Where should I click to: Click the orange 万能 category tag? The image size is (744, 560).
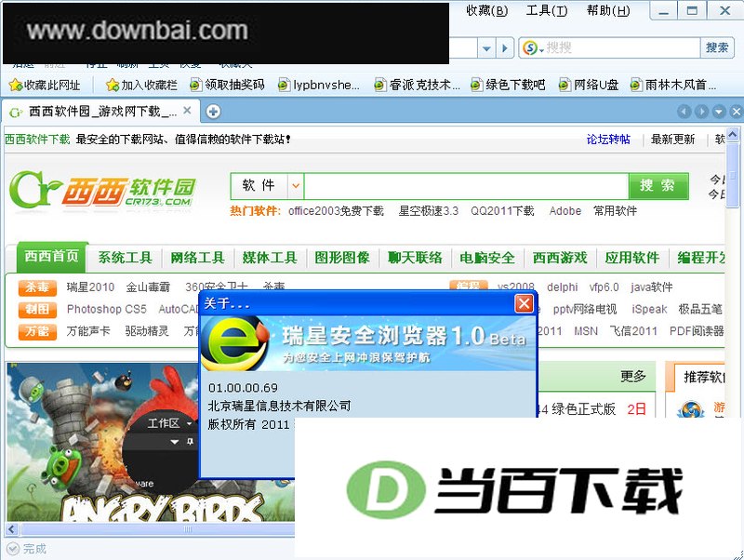coord(37,331)
